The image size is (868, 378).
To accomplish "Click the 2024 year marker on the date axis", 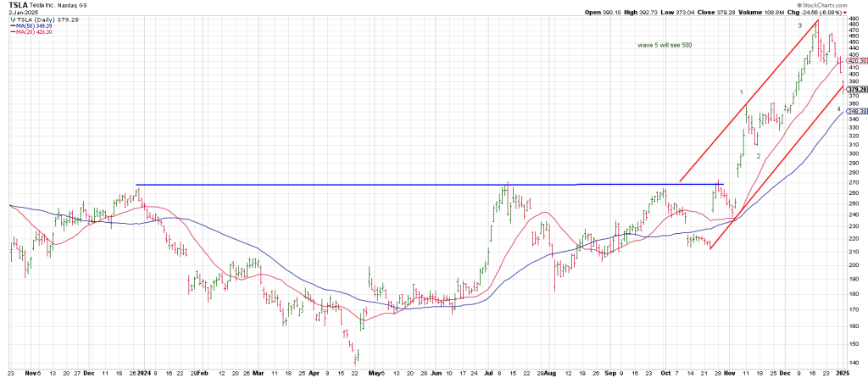I will pos(147,371).
